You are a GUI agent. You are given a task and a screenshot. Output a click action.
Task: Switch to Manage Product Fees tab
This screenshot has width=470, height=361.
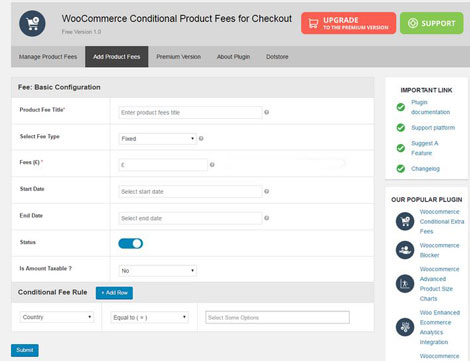(x=48, y=57)
